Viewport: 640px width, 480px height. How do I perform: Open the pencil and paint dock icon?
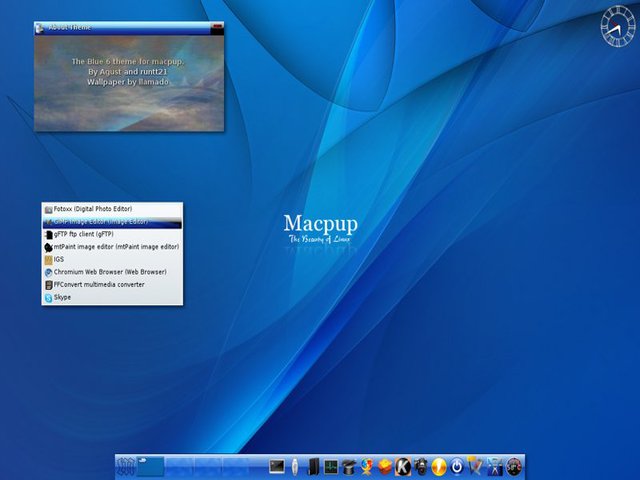click(x=475, y=467)
